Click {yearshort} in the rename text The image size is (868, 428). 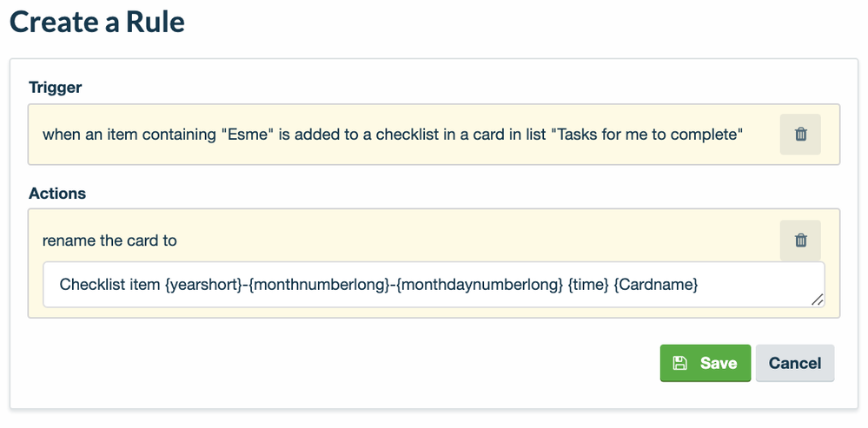pyautogui.click(x=202, y=285)
